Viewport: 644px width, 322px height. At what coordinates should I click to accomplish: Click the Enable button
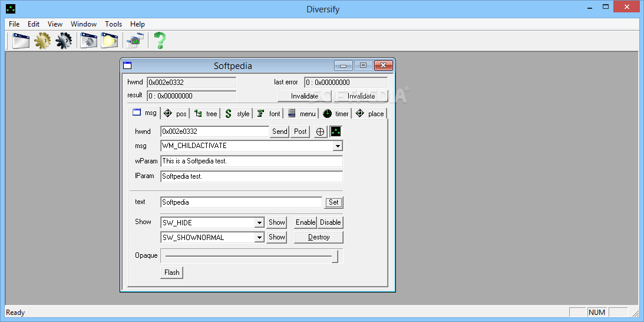point(306,222)
